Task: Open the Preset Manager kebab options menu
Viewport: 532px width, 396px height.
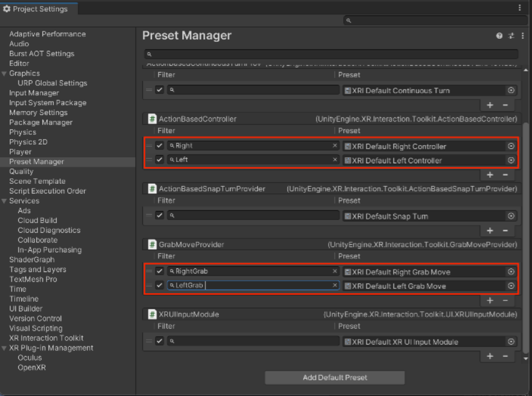Action: click(x=522, y=36)
